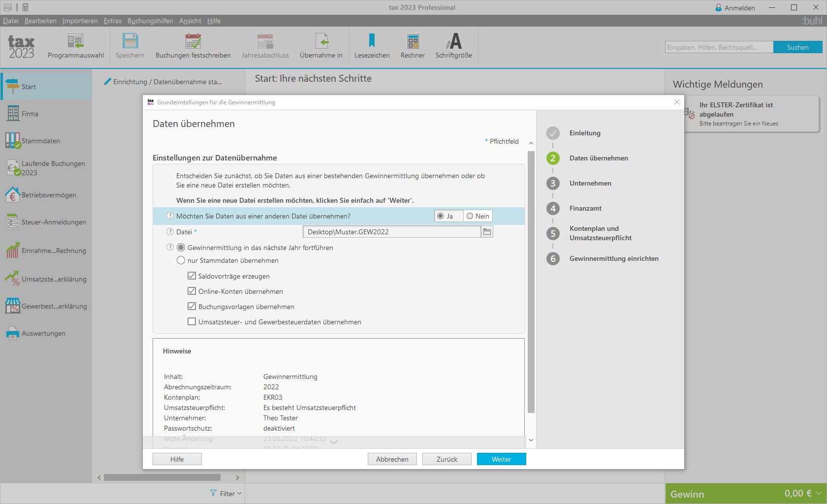
Task: Go to Start in the sidebar
Action: tap(46, 87)
